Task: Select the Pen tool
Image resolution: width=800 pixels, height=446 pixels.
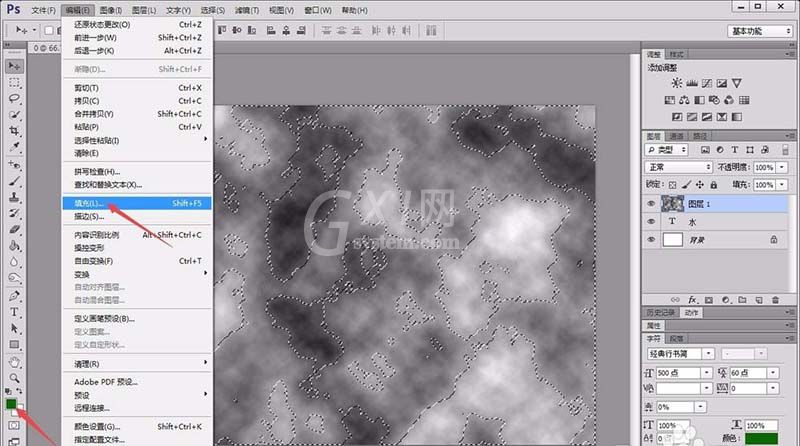Action: [14, 296]
